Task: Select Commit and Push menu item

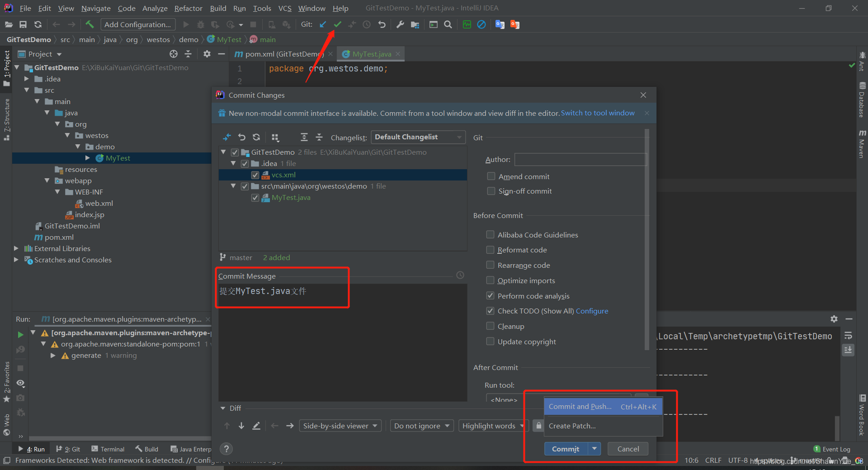Action: (603, 406)
